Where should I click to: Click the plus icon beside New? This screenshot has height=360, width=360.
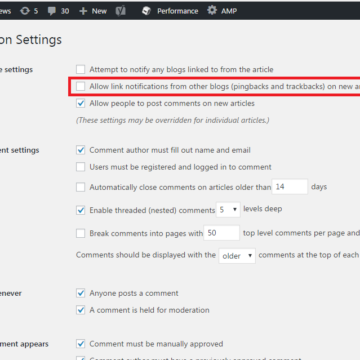point(83,11)
